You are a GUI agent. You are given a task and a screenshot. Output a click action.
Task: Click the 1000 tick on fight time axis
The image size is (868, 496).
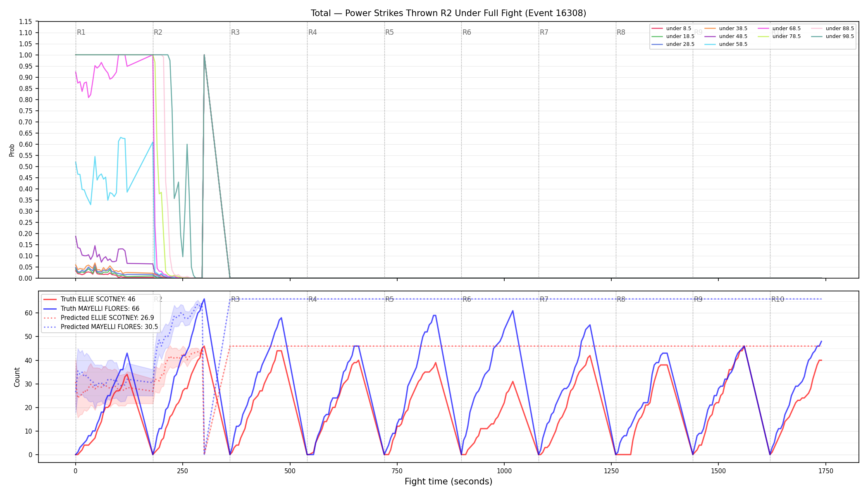(x=504, y=471)
